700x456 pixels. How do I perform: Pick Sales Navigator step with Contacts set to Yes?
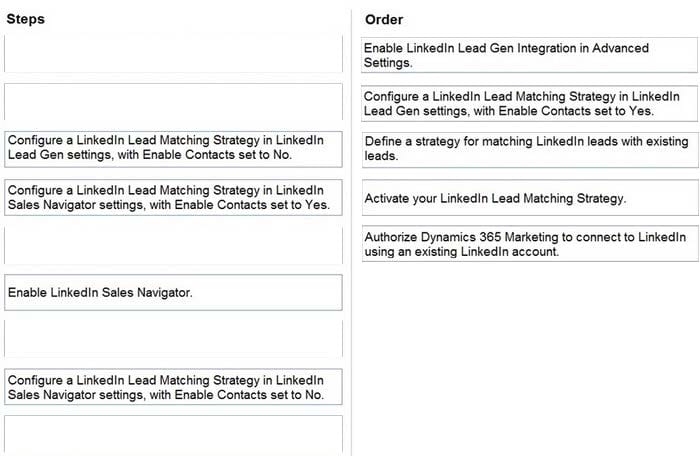point(173,197)
